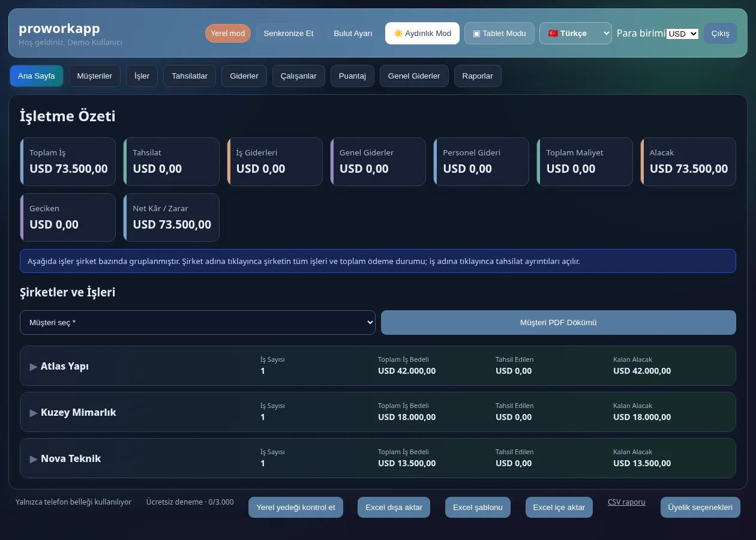Open the Müşteri seç dropdown
The height and width of the screenshot is (540, 756).
pyautogui.click(x=197, y=322)
